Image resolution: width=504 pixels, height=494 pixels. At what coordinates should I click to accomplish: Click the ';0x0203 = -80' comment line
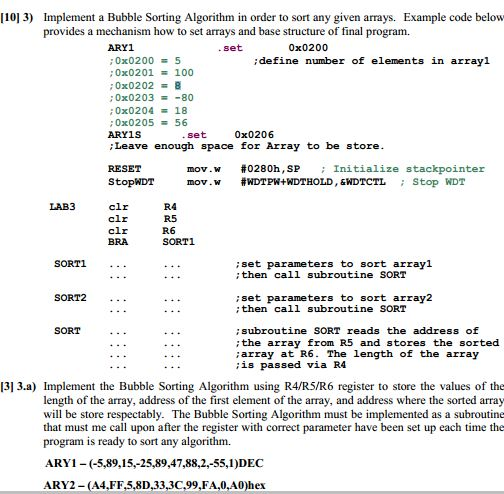click(x=151, y=98)
